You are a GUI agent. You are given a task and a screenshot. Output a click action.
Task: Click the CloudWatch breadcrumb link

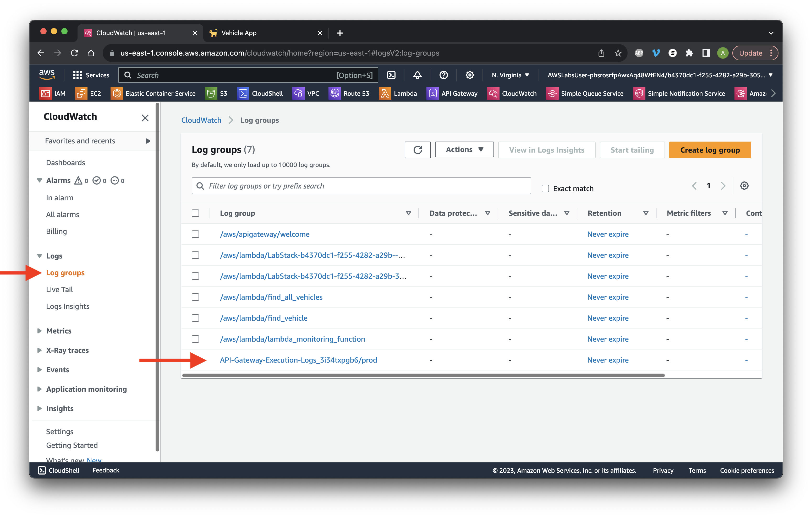(x=201, y=120)
